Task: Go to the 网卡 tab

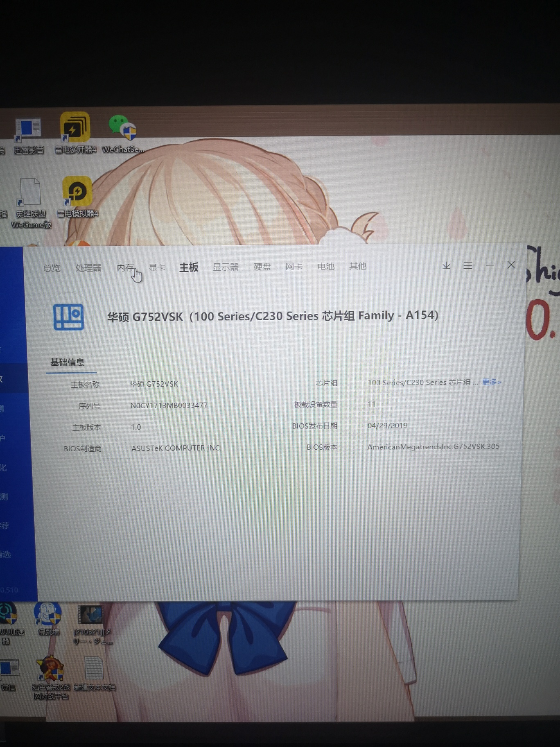Action: (x=294, y=267)
